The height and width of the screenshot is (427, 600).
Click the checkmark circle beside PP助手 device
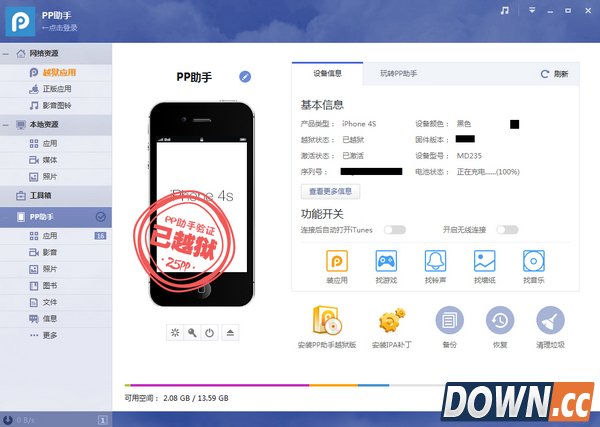[101, 217]
